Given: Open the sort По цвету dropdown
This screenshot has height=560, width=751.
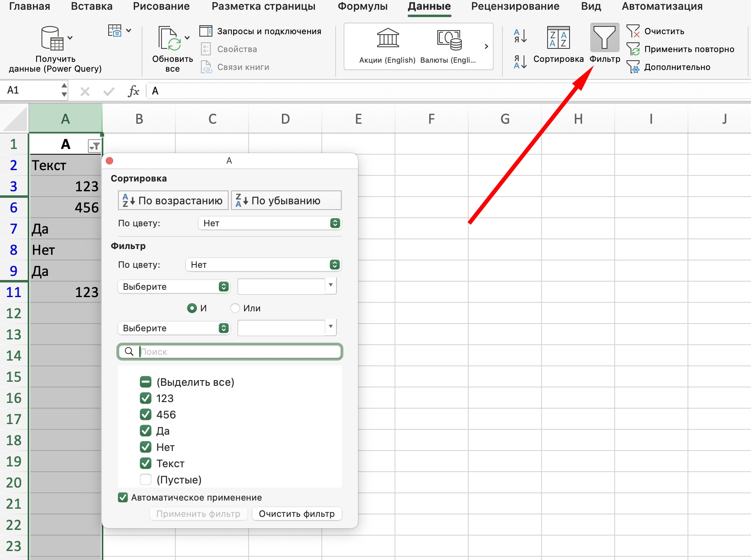Looking at the screenshot, I should pos(270,223).
